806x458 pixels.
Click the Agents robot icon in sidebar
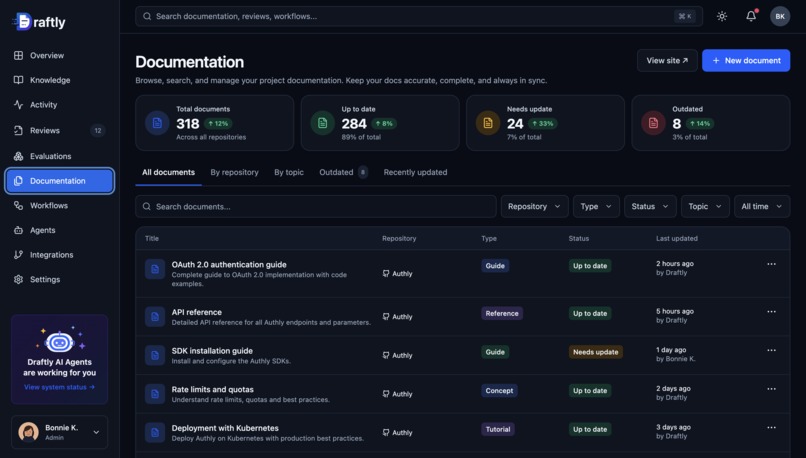[19, 230]
